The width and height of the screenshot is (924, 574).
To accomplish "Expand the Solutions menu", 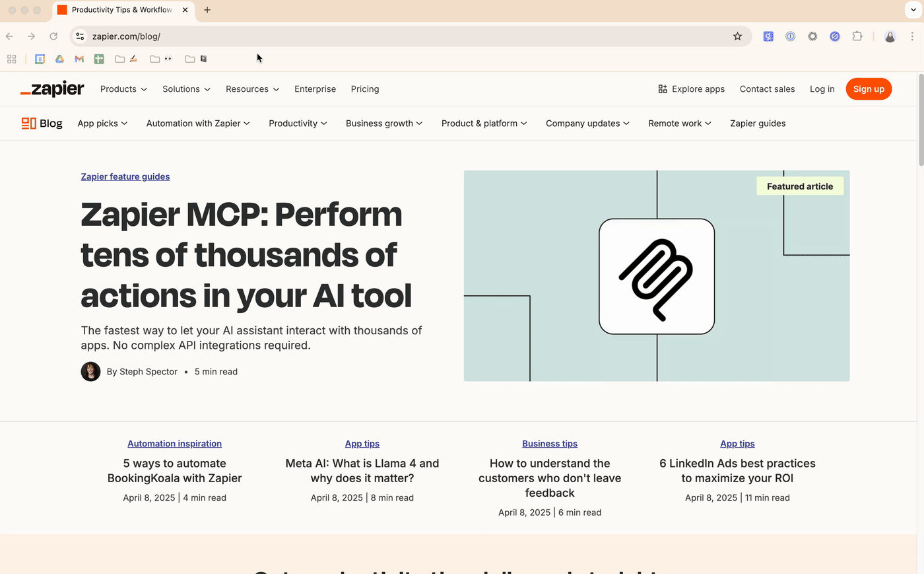I will (186, 89).
